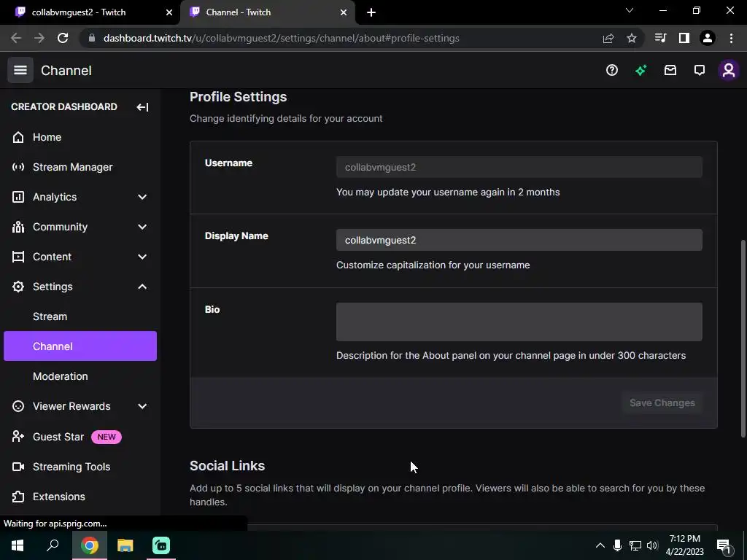This screenshot has height=560, width=747.
Task: Click the green sparkle updates icon
Action: click(x=640, y=71)
